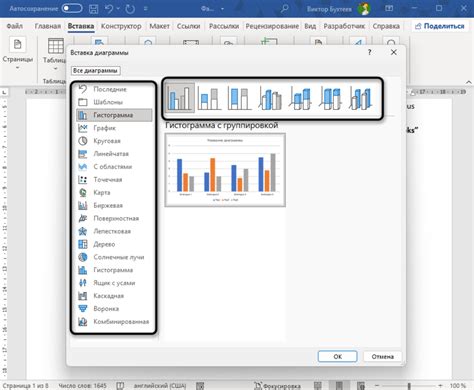This screenshot has width=474, height=390.
Task: Choose the Поверхностная chart type
Action: [114, 218]
